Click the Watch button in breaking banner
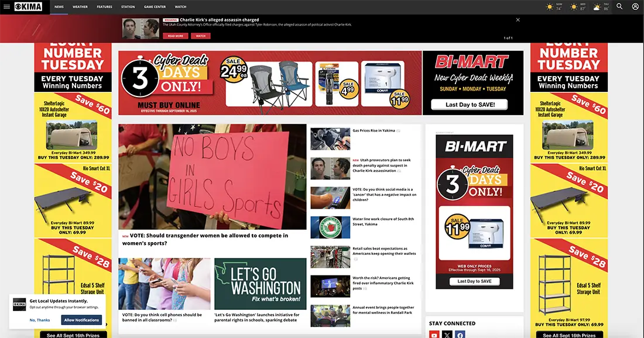Screen dimensions: 644x338 tap(200, 36)
